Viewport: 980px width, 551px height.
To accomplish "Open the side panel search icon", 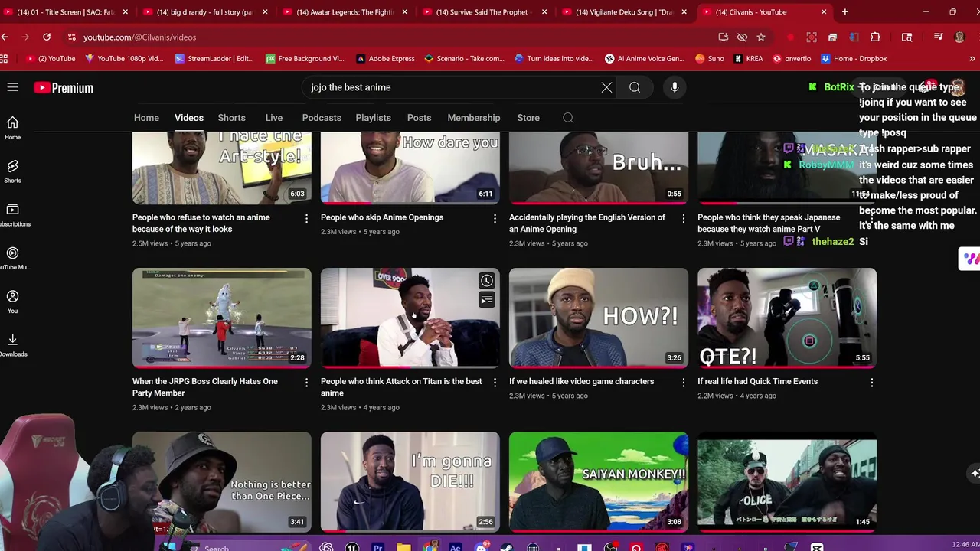I will point(906,37).
